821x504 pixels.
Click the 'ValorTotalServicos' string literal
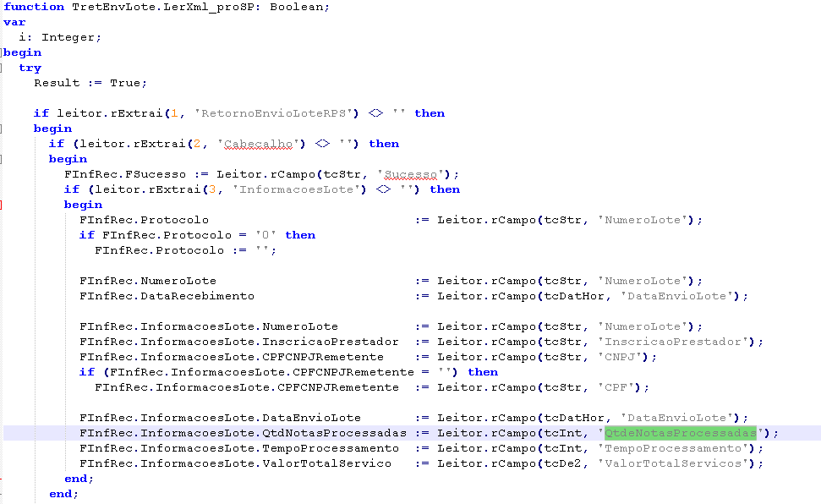pos(673,463)
